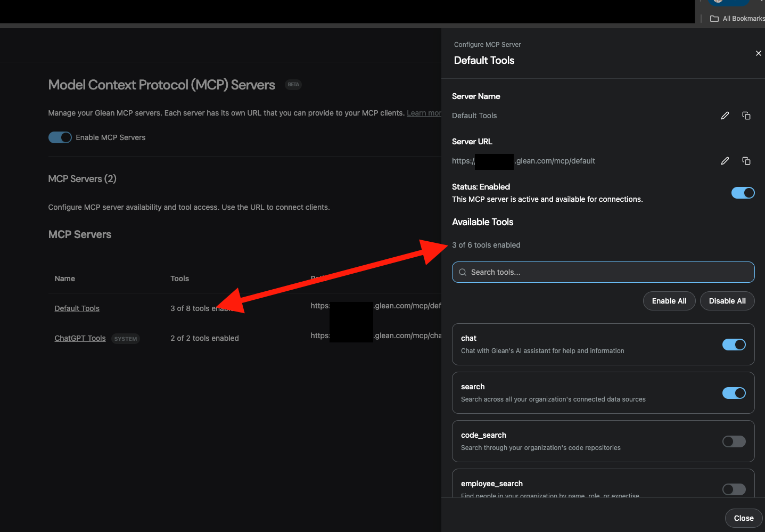Click the Close button at panel bottom

click(x=744, y=518)
